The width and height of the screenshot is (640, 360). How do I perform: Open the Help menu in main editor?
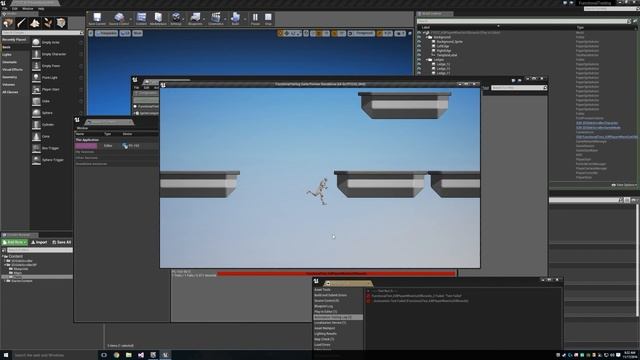coord(41,9)
